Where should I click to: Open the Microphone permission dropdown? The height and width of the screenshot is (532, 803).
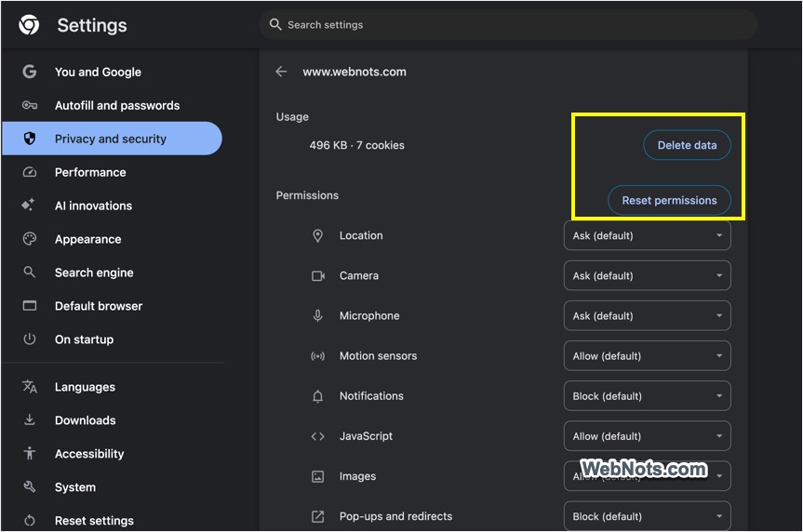(647, 315)
